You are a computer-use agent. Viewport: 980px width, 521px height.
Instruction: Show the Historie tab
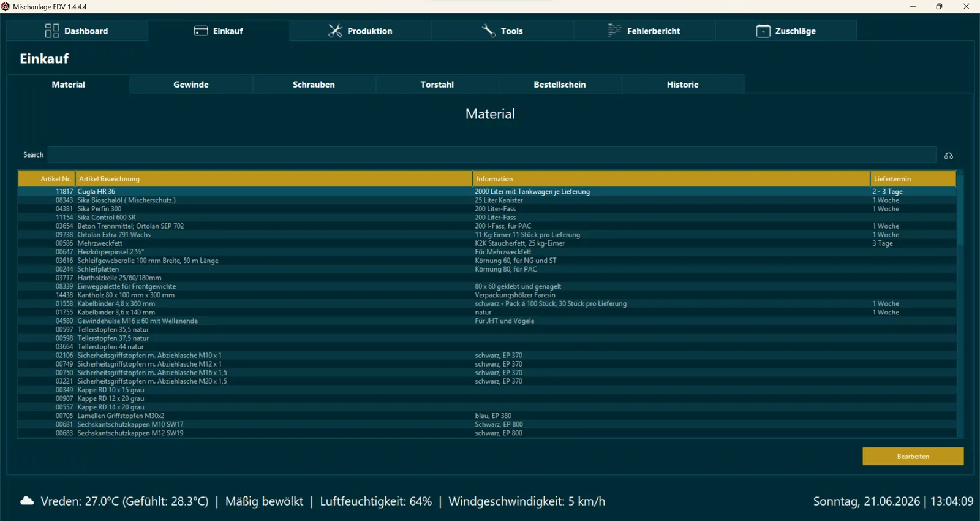(x=683, y=85)
